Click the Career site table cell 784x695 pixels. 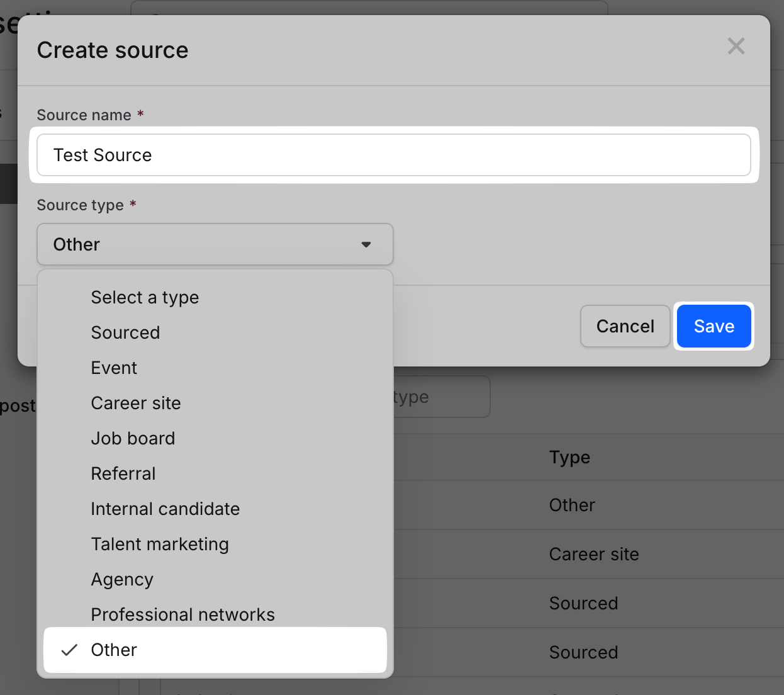coord(593,554)
